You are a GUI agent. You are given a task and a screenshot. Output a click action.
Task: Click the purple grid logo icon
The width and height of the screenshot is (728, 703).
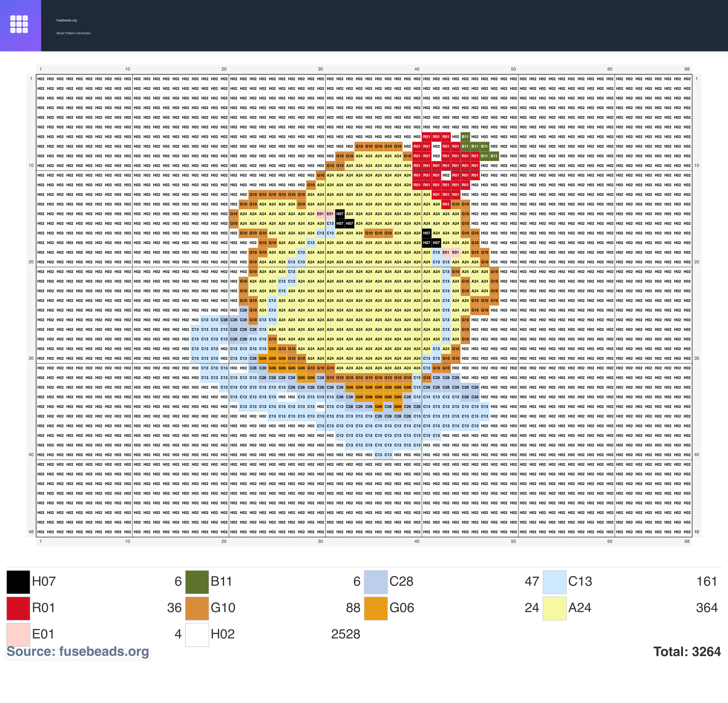coord(19,24)
